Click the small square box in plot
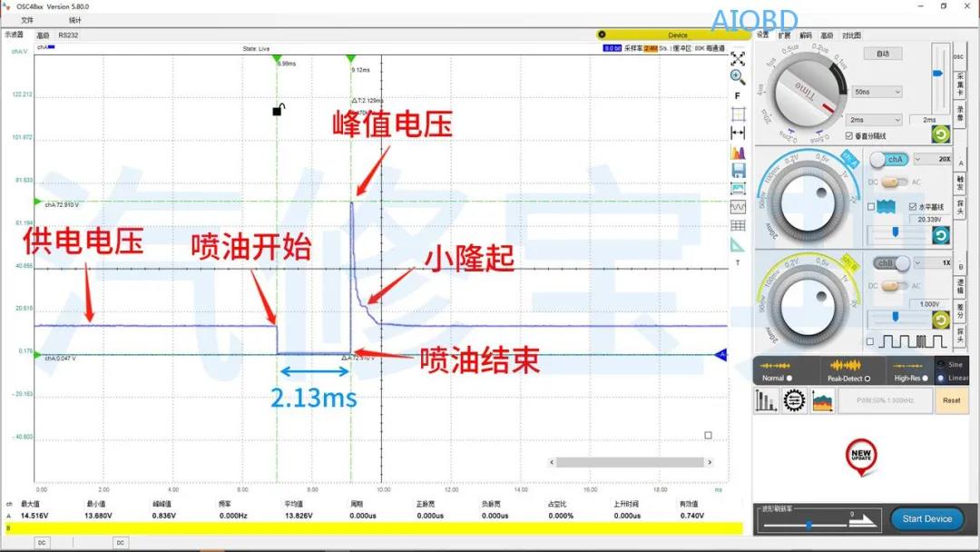Viewport: 980px width, 552px height. (x=708, y=435)
